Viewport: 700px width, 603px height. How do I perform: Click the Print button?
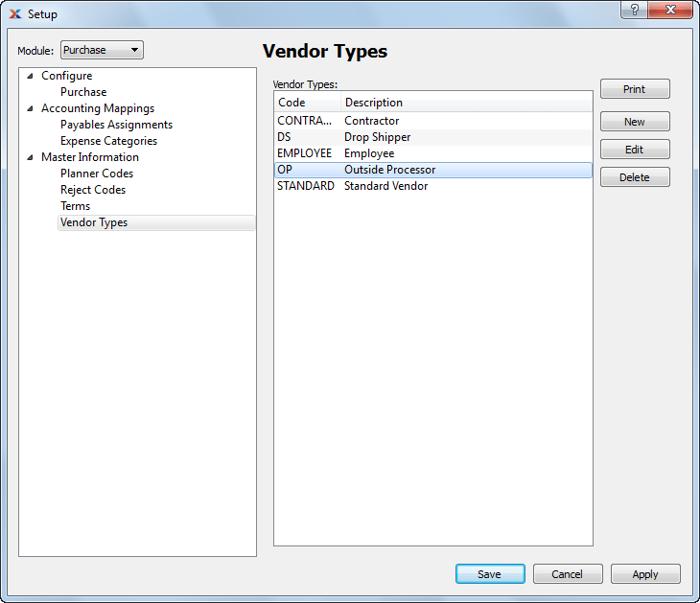pyautogui.click(x=635, y=89)
